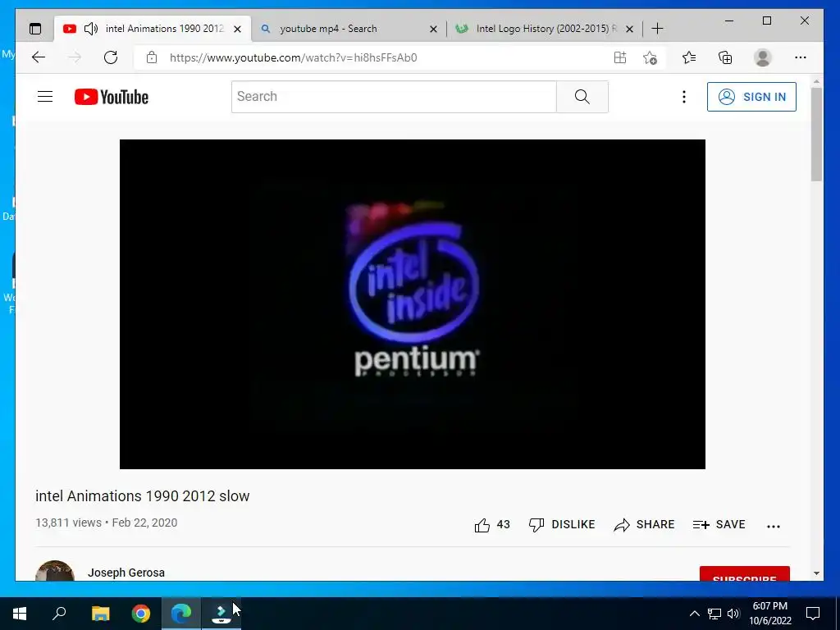The height and width of the screenshot is (630, 840).
Task: Open the tab actions menu icon
Action: tap(35, 29)
